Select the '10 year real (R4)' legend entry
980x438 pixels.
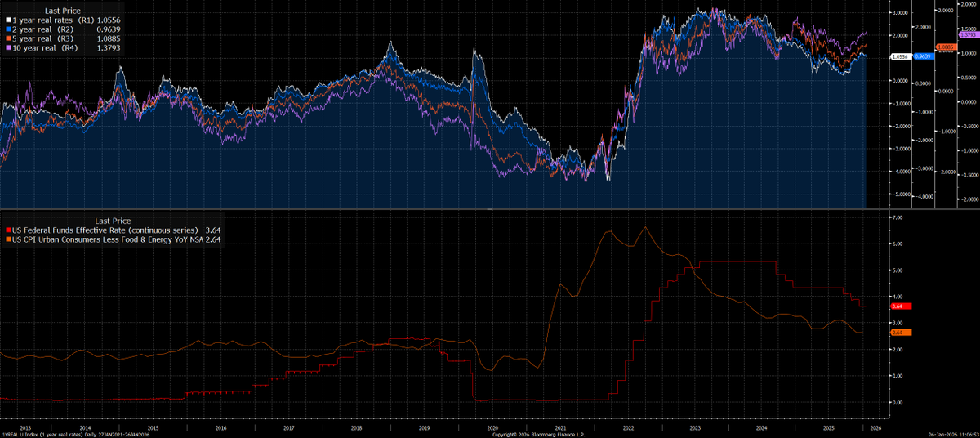click(x=44, y=48)
